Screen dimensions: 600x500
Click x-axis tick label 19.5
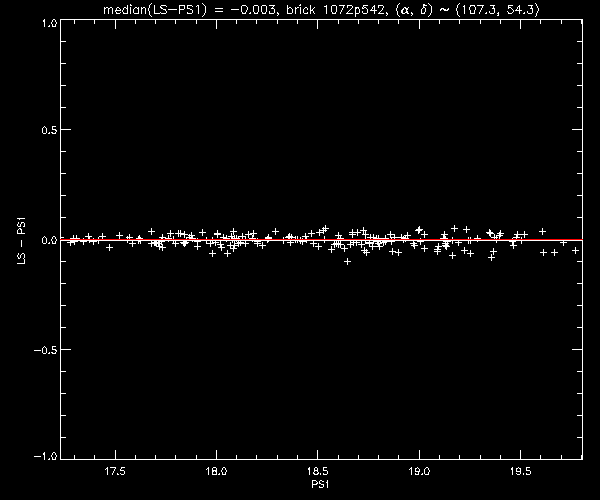(521, 471)
